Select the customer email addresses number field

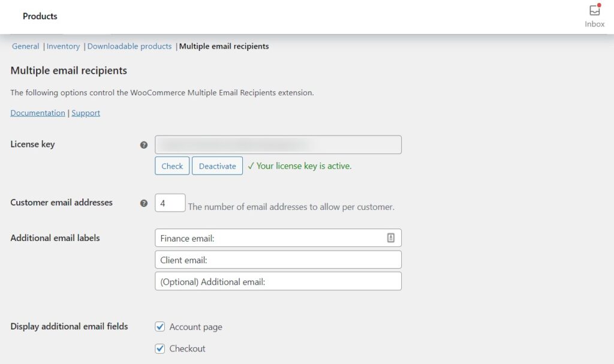tap(170, 203)
